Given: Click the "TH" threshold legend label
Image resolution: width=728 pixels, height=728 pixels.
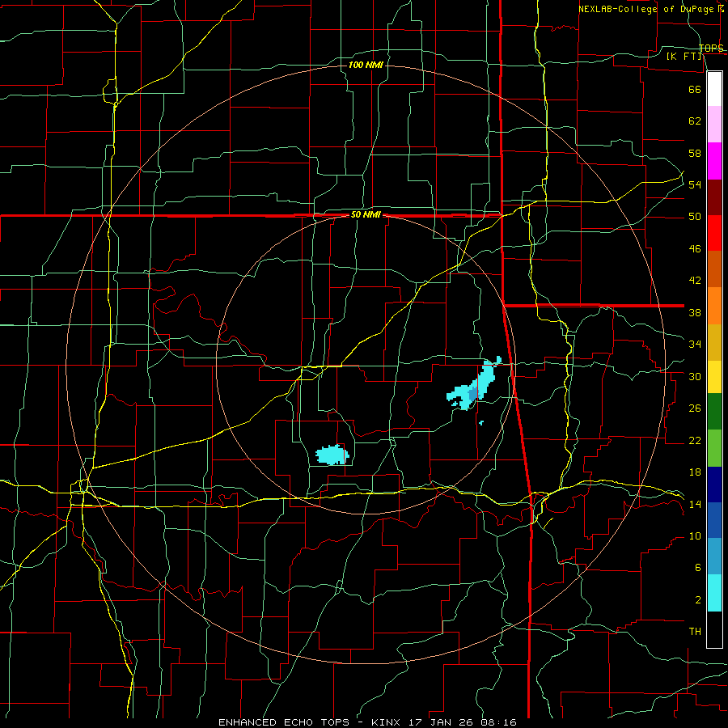Looking at the screenshot, I should point(695,632).
